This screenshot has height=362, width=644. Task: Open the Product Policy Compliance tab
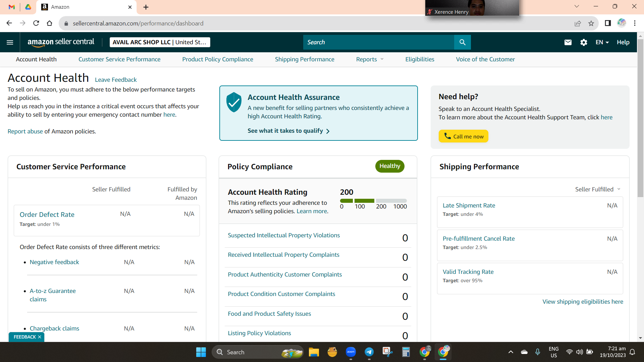click(218, 59)
